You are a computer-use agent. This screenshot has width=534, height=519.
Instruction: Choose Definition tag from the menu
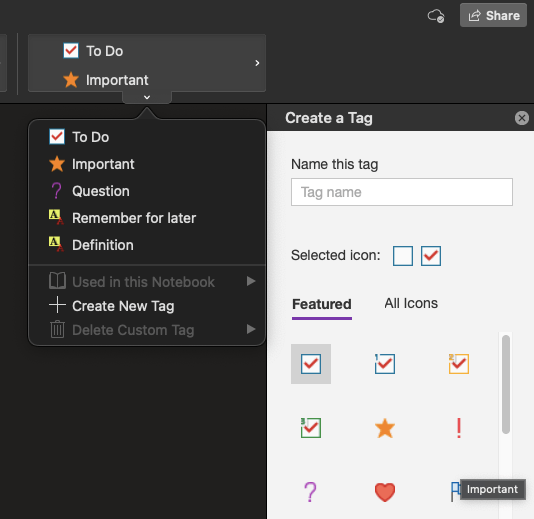[147, 245]
